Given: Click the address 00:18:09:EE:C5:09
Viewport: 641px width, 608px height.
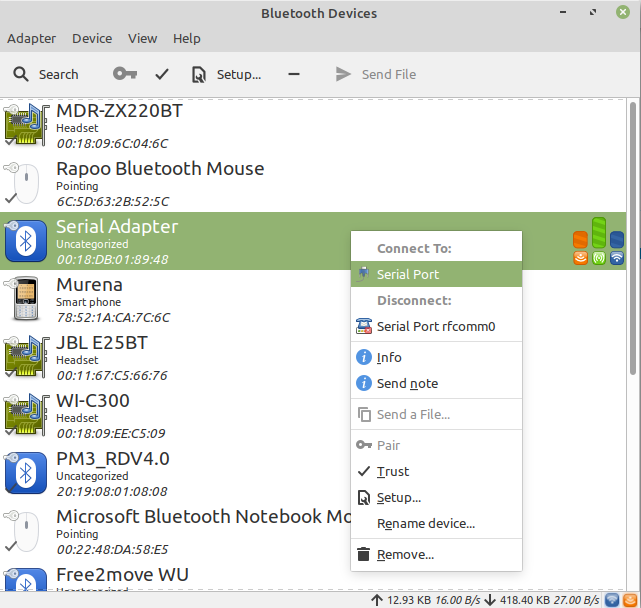Looking at the screenshot, I should click(x=111, y=433).
